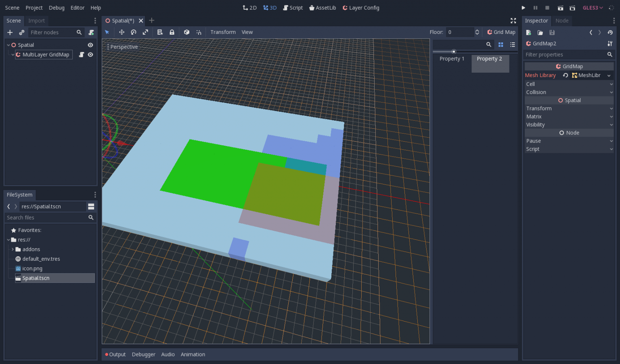Create a new resource in the Inspector
The height and width of the screenshot is (364, 620).
(x=528, y=32)
